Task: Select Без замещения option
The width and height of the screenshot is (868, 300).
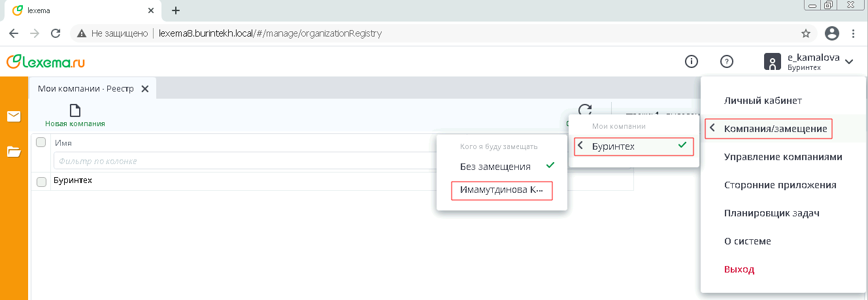Action: [x=495, y=167]
